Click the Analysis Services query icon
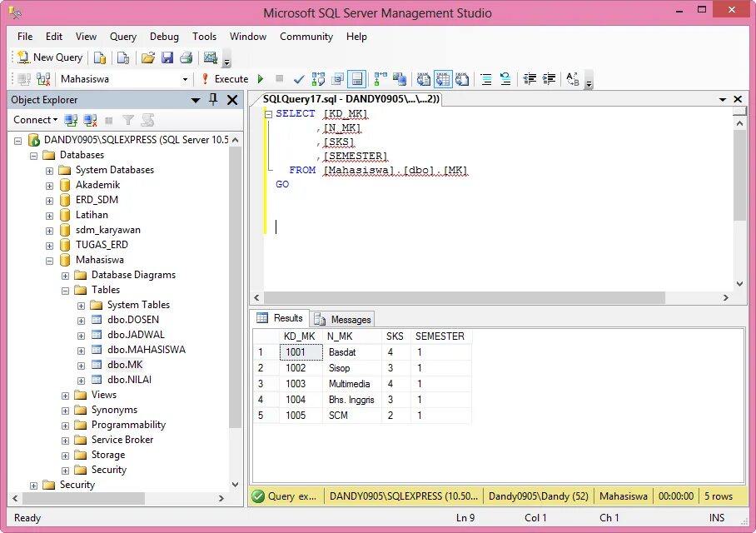Screen dimensions: 756x533 [123, 58]
